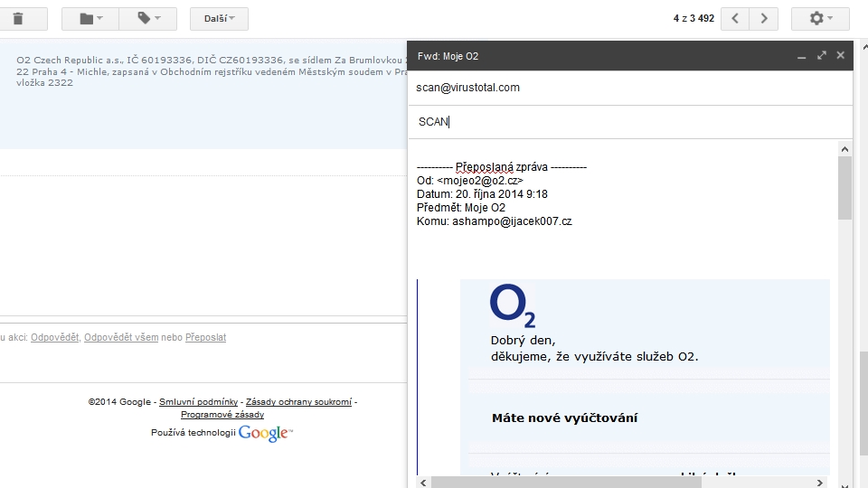This screenshot has width=868, height=488.
Task: Open Smluvní podmínky link
Action: point(198,402)
